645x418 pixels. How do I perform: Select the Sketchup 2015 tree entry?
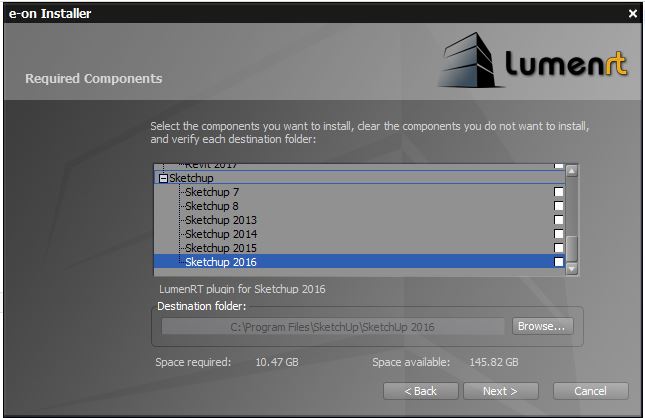pos(221,248)
